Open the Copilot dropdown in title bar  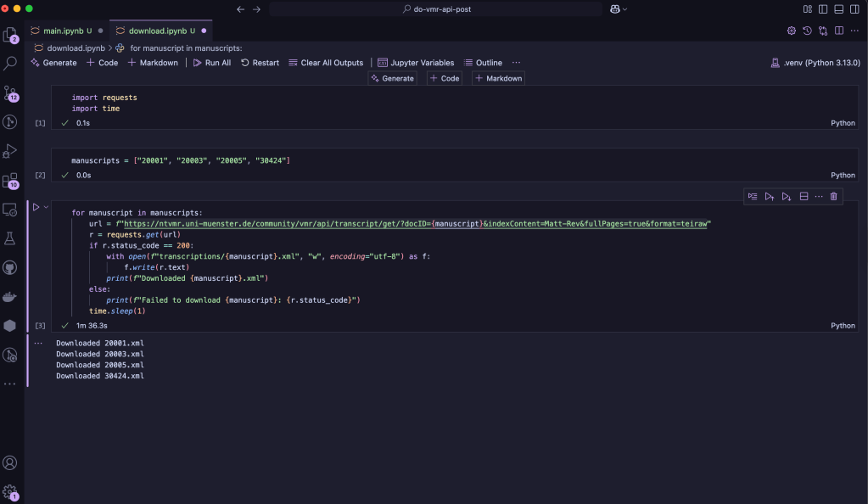pos(618,8)
